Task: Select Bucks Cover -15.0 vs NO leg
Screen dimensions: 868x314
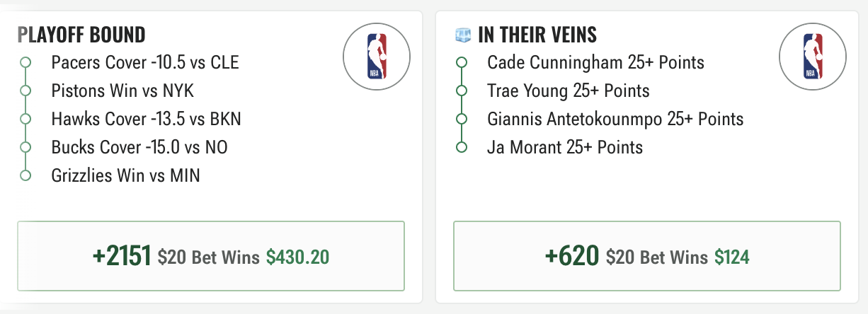Action: tap(139, 147)
